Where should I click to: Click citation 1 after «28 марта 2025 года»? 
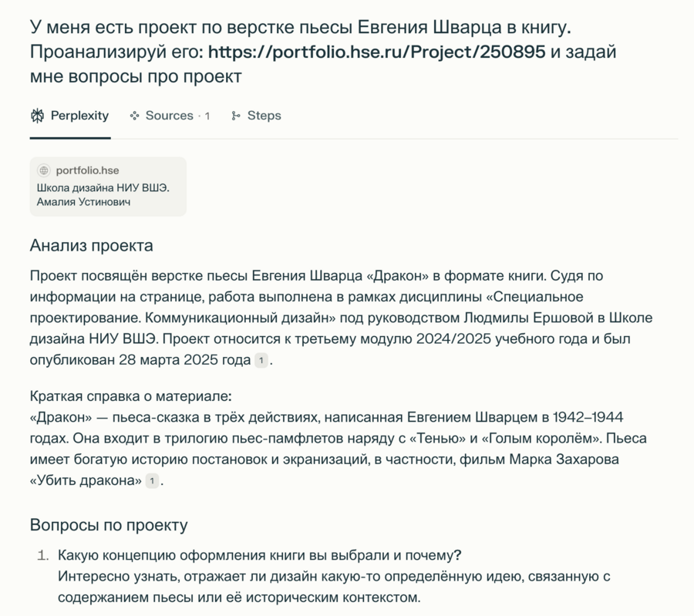point(261,360)
